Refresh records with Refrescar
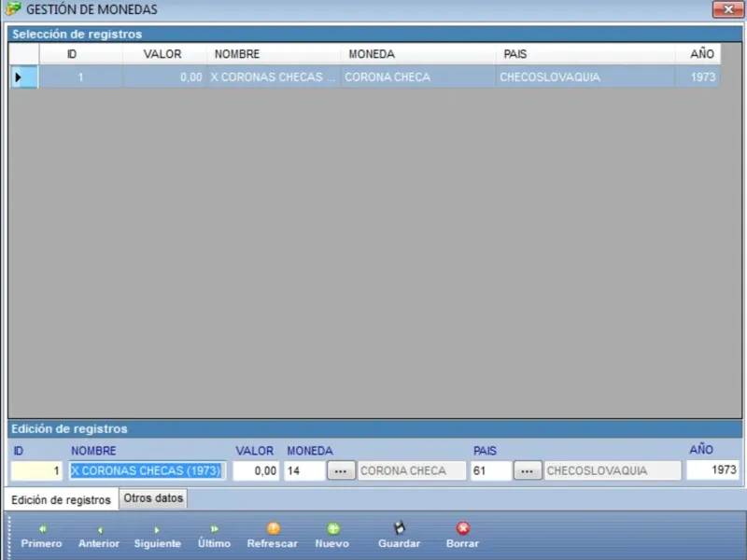The image size is (747, 560). coord(273,537)
